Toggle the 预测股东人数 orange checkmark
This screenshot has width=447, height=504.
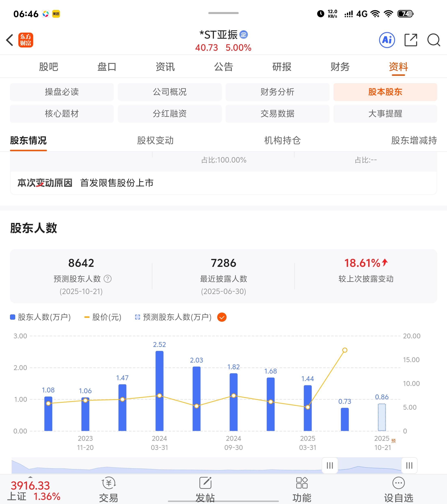pyautogui.click(x=222, y=317)
